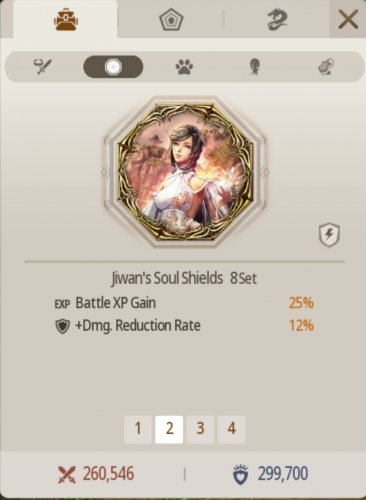Select the sword weapon category icon

click(x=43, y=67)
